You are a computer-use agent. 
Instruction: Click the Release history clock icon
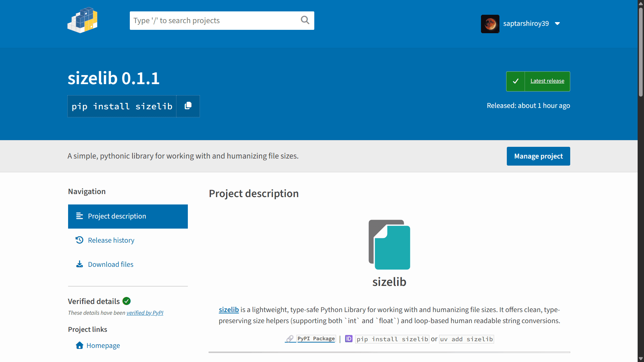(79, 240)
